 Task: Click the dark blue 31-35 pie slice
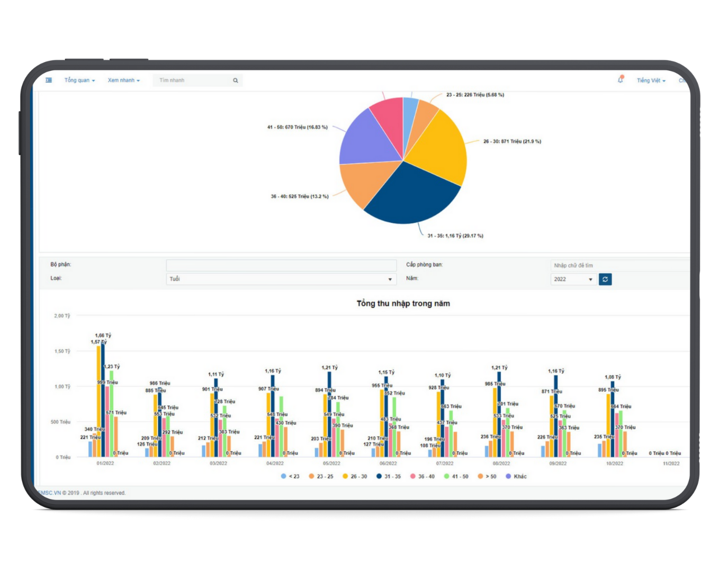pos(413,198)
